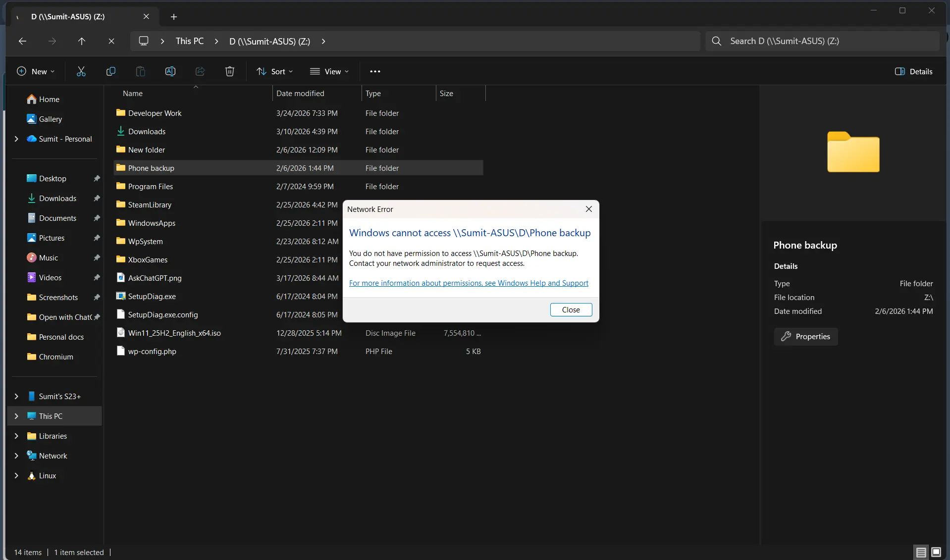Click the Properties button in details pane
Image resolution: width=950 pixels, height=560 pixels.
(x=806, y=337)
